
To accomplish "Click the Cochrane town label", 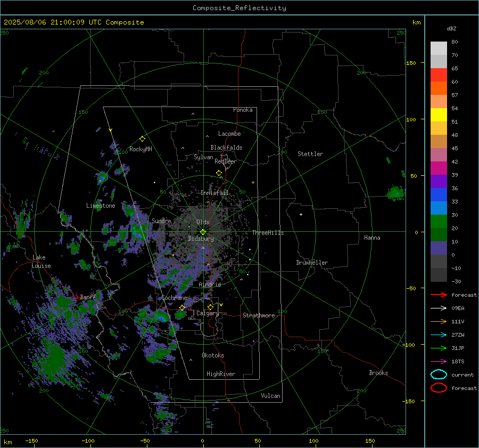I will coord(174,298).
